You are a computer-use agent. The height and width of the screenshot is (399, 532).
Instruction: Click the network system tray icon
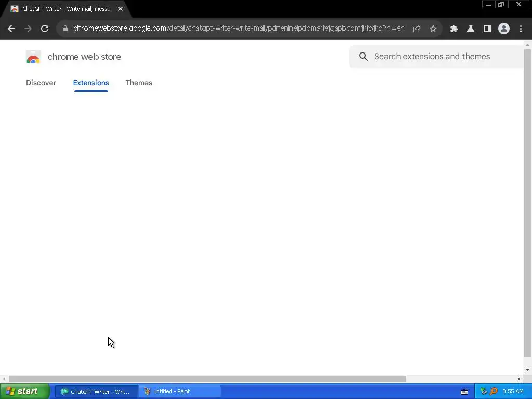[x=484, y=391]
